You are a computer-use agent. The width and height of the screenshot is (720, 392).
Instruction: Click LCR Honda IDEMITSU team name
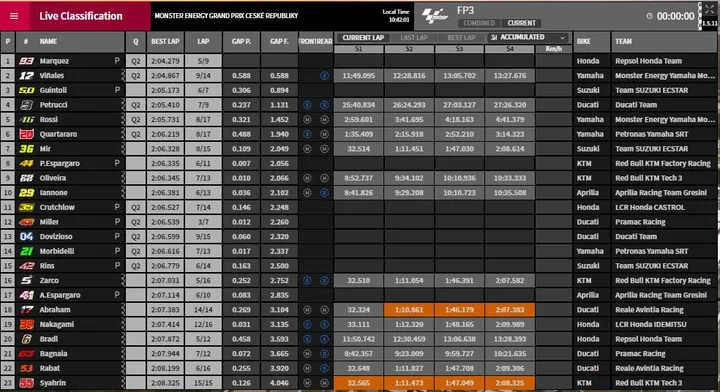[651, 325]
